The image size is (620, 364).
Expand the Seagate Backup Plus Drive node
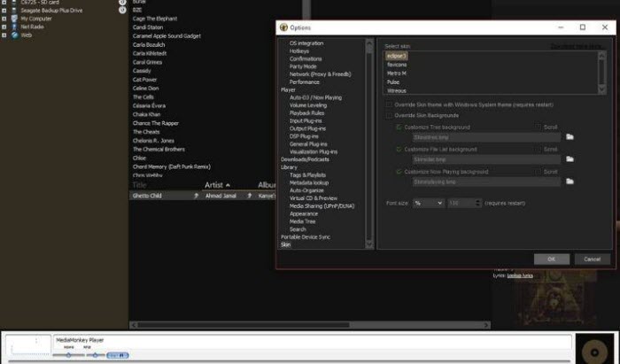(x=4, y=11)
